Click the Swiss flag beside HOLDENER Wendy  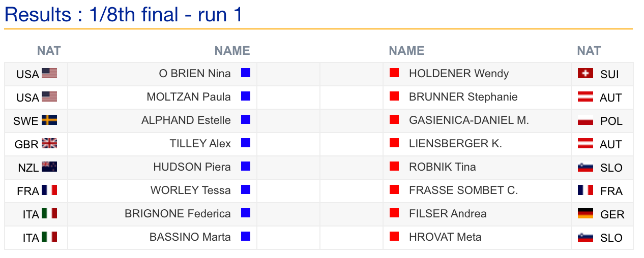pyautogui.click(x=586, y=74)
